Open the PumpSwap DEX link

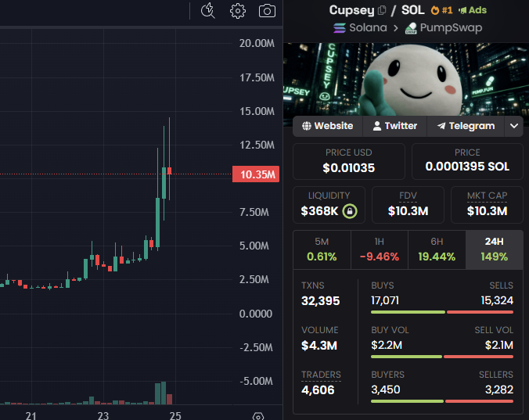point(444,27)
